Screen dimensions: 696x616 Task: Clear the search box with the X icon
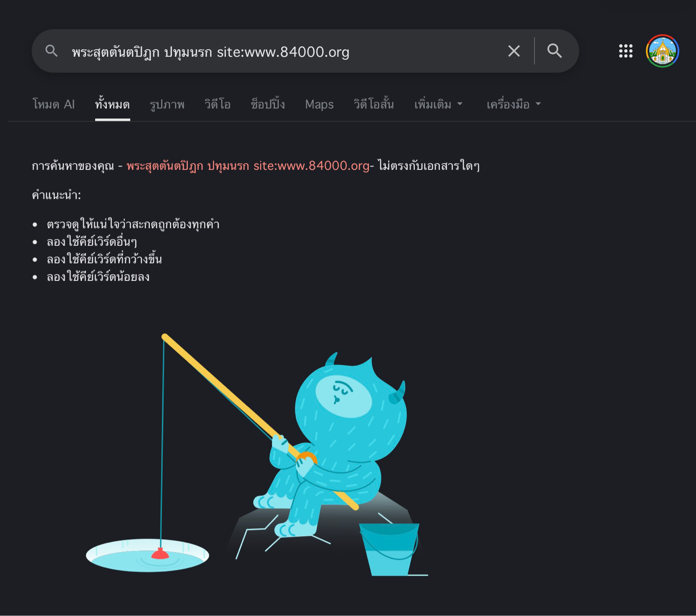coord(514,51)
